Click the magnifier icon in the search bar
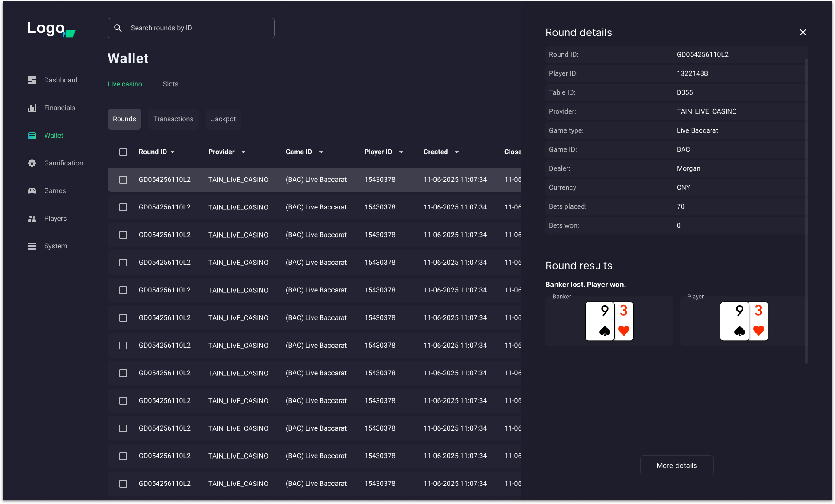 (118, 28)
